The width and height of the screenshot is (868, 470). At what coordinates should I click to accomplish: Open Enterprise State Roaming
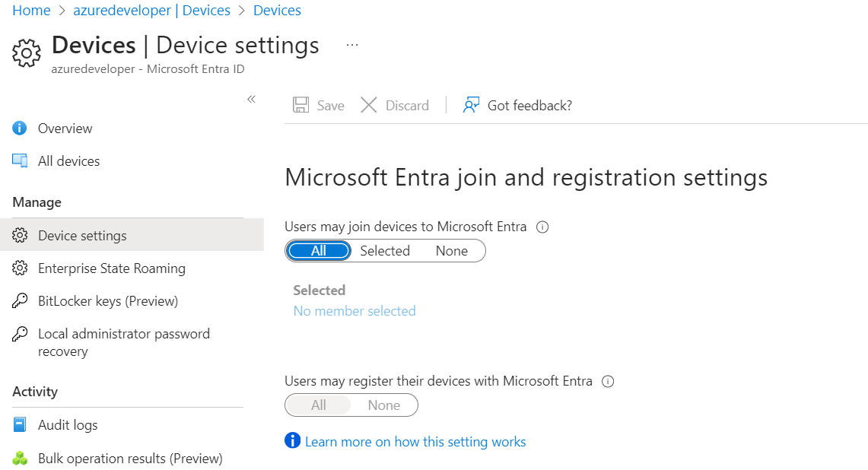(112, 268)
